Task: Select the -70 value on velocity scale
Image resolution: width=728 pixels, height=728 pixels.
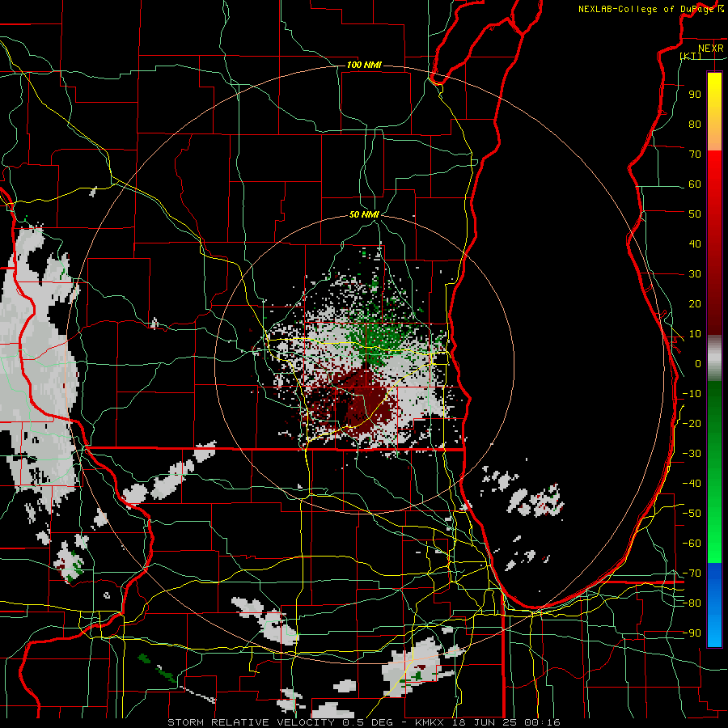Action: [x=692, y=574]
